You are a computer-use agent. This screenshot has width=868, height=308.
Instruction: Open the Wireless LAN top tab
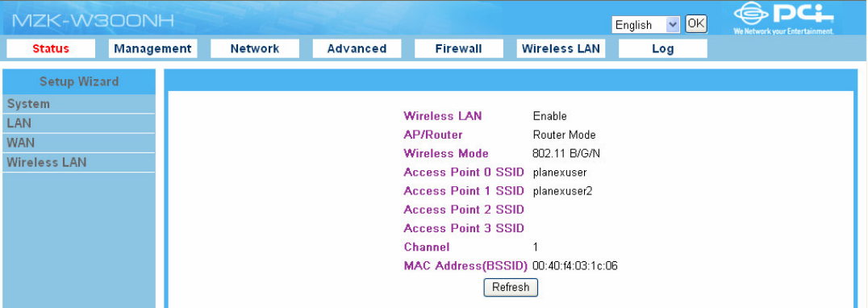pyautogui.click(x=561, y=48)
